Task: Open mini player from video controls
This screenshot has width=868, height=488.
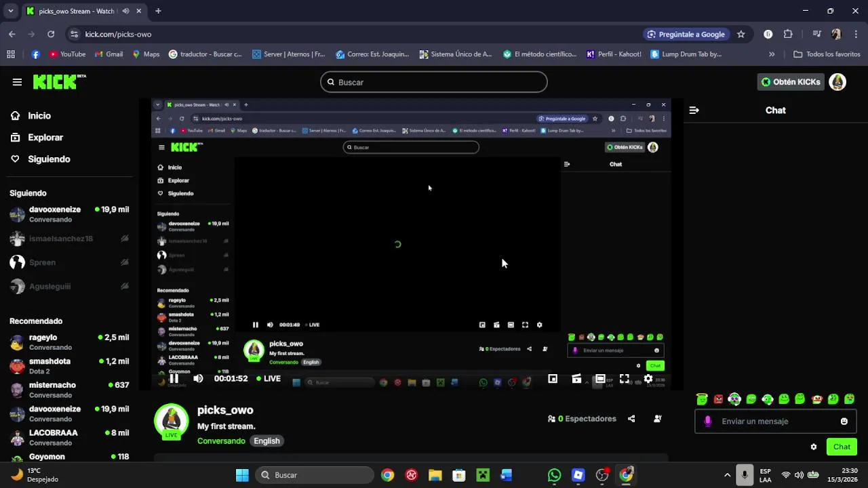Action: click(x=553, y=379)
